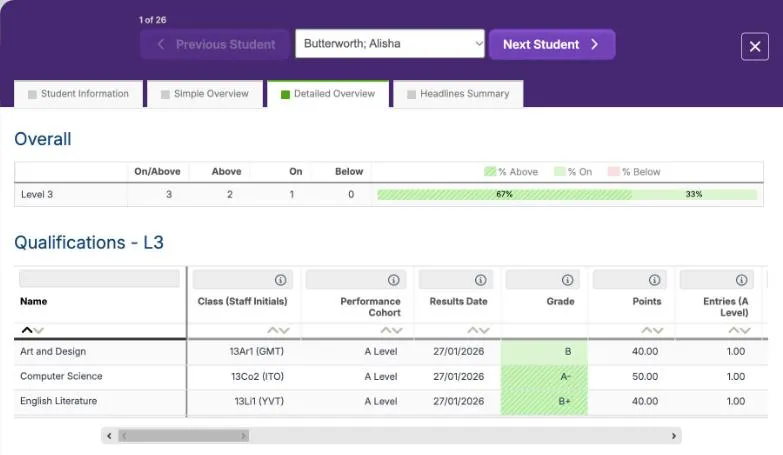Click the 67% above progress bar segment
The width and height of the screenshot is (783, 455).
click(504, 194)
